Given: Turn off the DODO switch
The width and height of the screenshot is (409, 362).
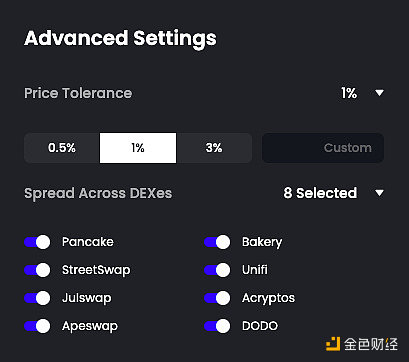Looking at the screenshot, I should click(x=217, y=326).
